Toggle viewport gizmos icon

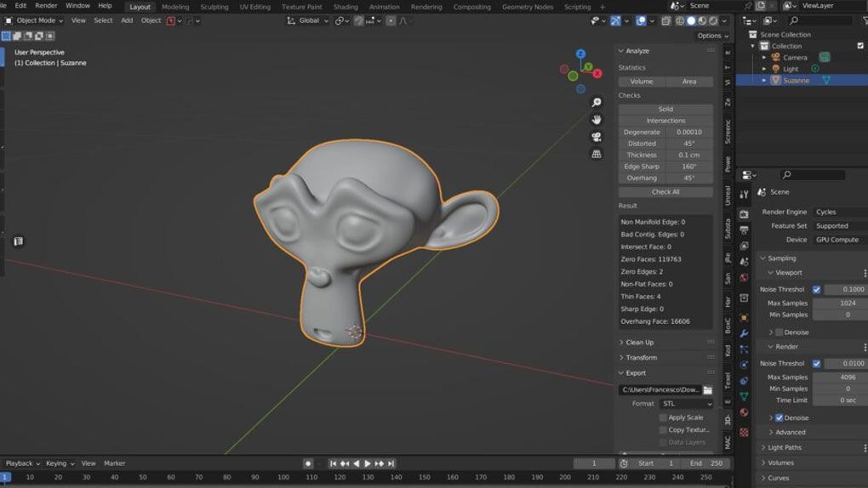pos(615,21)
